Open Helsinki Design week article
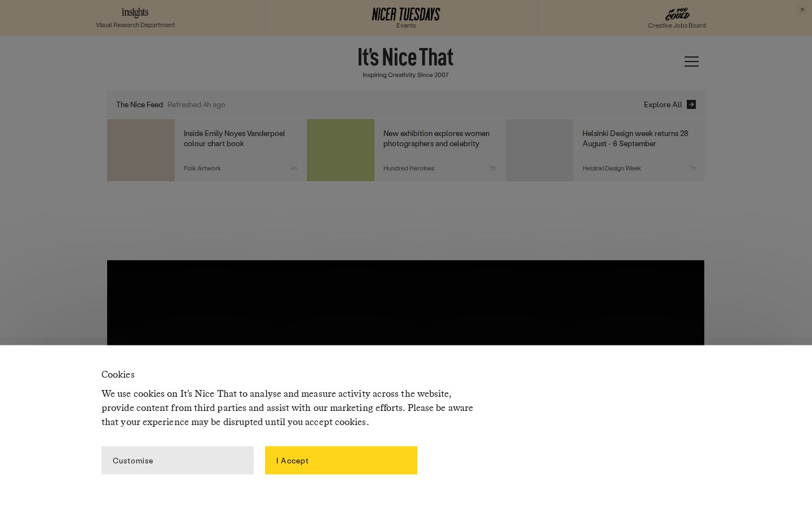This screenshot has height=508, width=812. 636,138
